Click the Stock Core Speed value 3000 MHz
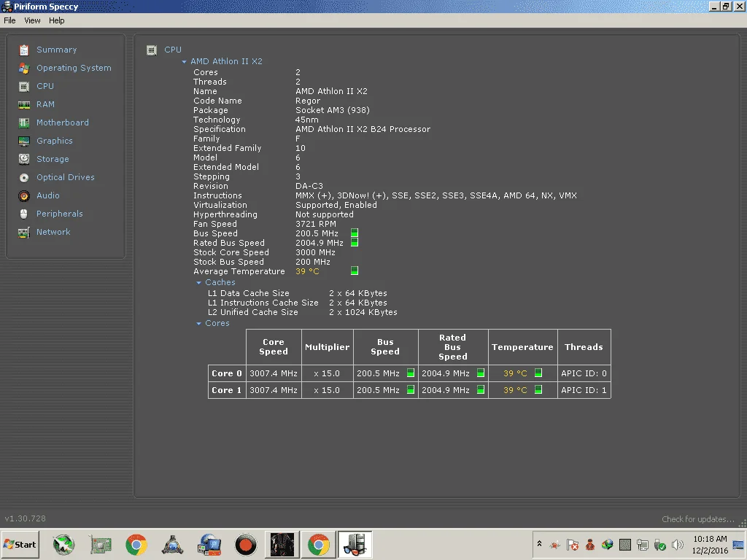Image resolution: width=747 pixels, height=560 pixels. pyautogui.click(x=315, y=252)
